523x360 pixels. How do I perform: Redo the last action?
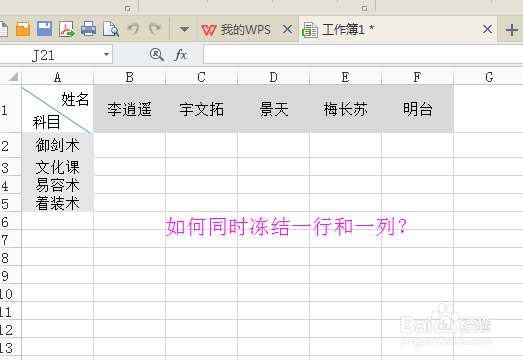(x=155, y=29)
